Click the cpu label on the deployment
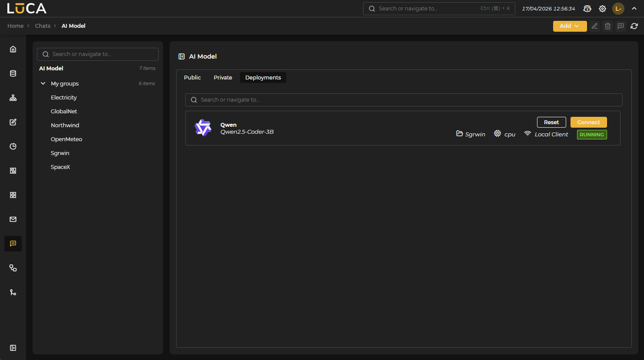Image resolution: width=644 pixels, height=360 pixels. [510, 135]
